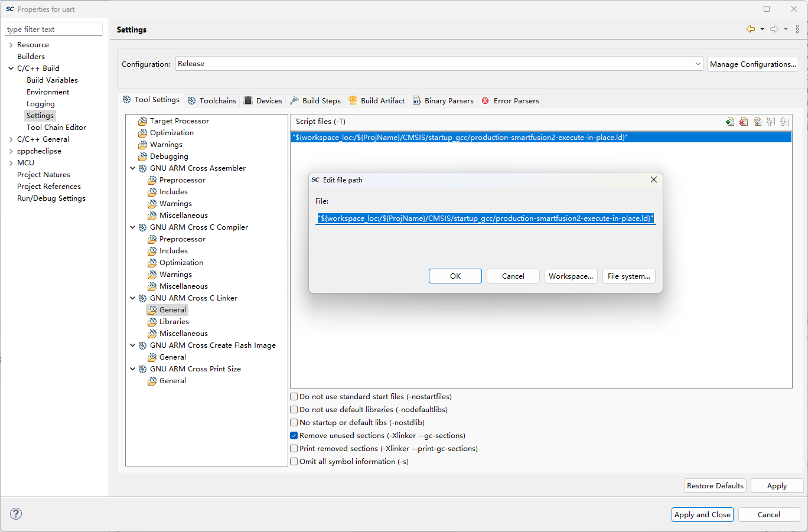Confirm with OK in Edit file path
The width and height of the screenshot is (808, 532).
coord(455,276)
